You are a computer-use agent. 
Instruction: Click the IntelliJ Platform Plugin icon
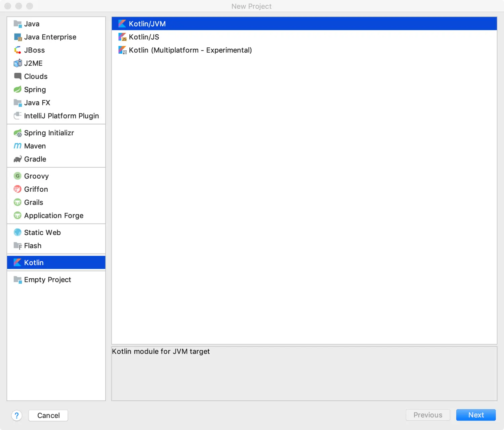point(17,116)
